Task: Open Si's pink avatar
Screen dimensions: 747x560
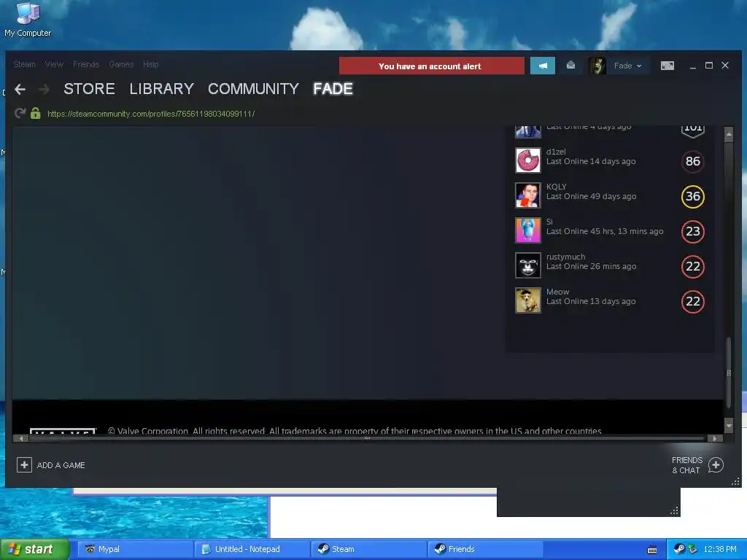Action: 528,230
